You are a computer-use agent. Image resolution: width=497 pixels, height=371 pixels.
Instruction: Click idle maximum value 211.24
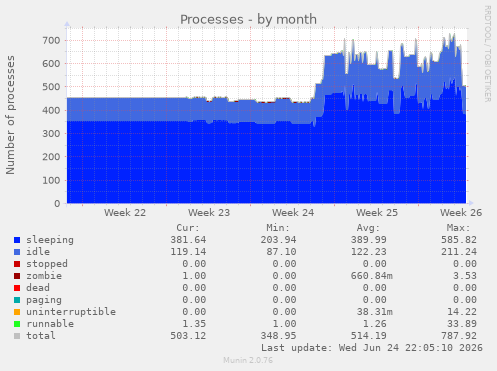(x=459, y=252)
